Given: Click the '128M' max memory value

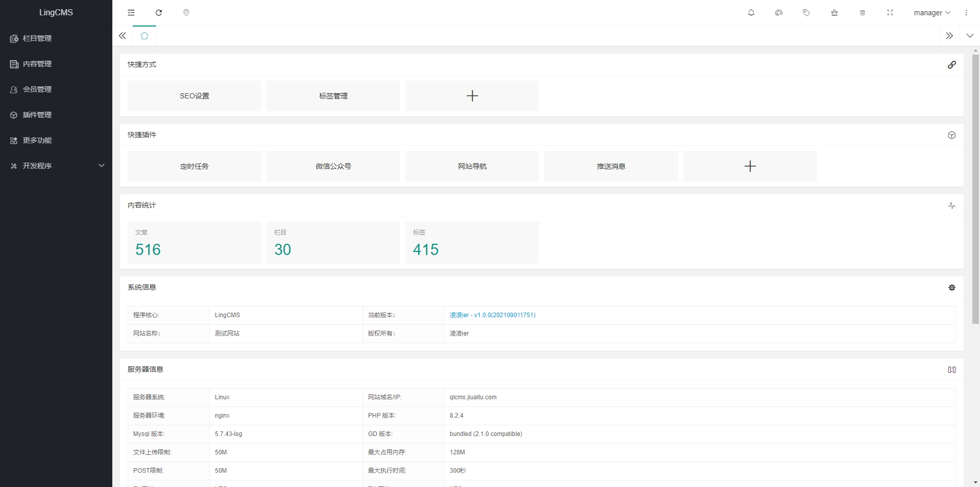Looking at the screenshot, I should 457,452.
